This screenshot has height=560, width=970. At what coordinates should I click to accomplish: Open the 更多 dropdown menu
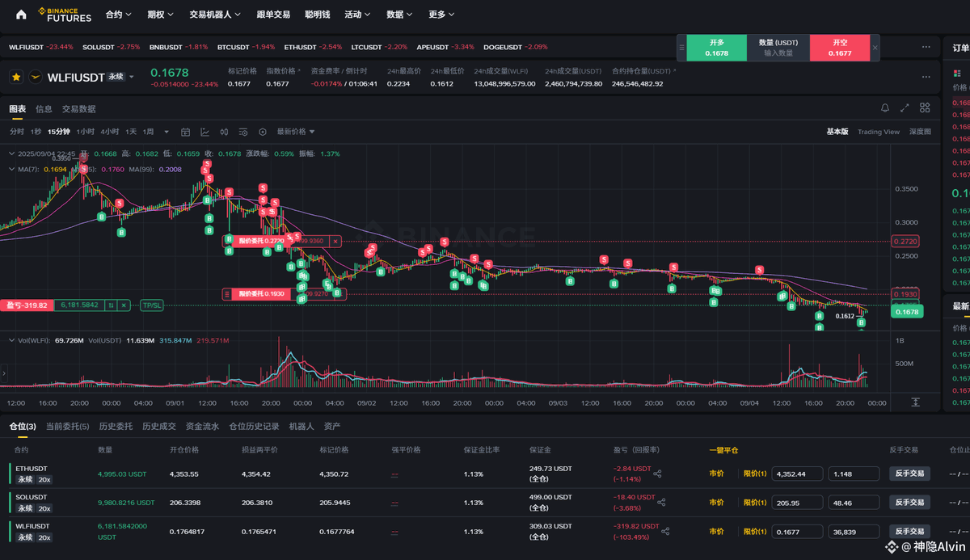pyautogui.click(x=441, y=15)
